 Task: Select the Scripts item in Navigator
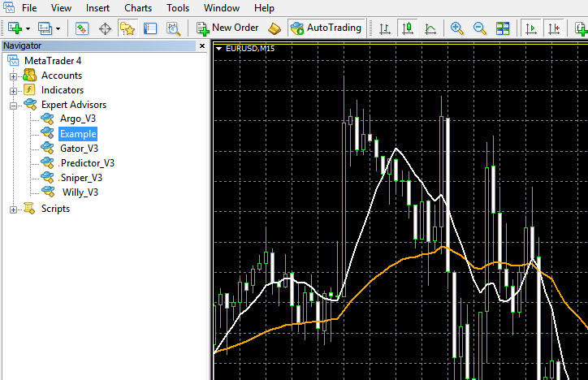[x=55, y=209]
